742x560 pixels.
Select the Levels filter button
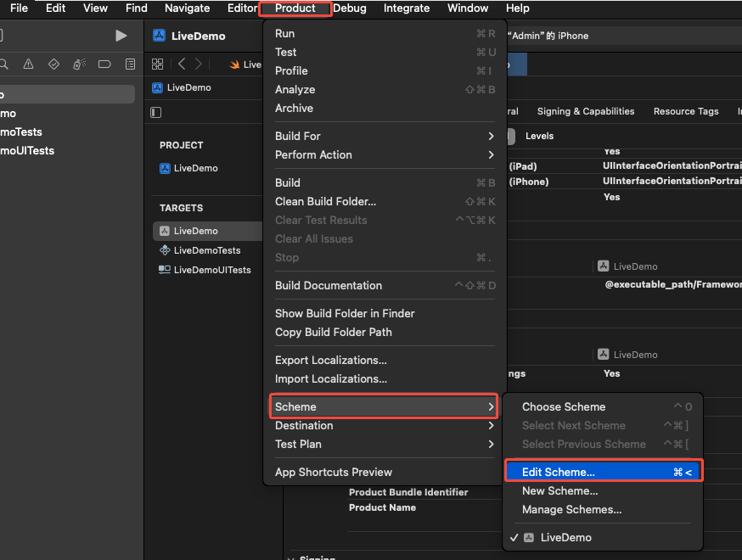pyautogui.click(x=539, y=136)
